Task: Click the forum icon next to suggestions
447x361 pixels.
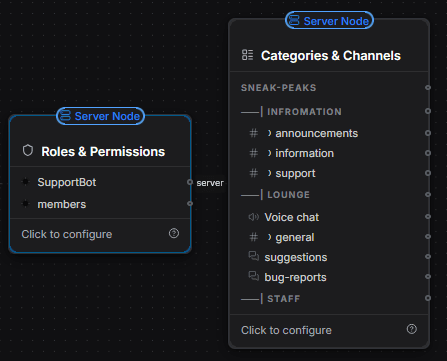Action: (254, 256)
